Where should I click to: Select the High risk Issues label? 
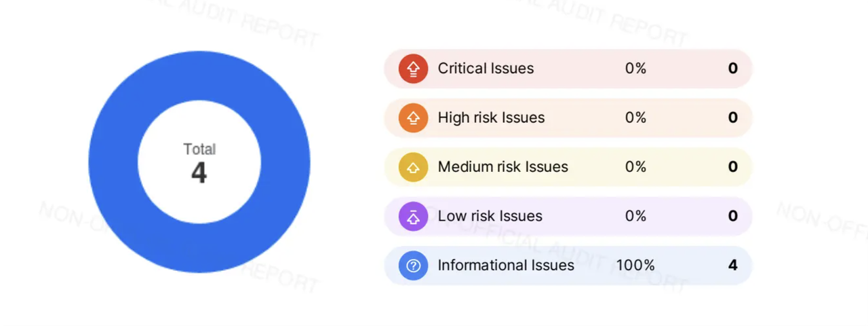[x=491, y=118]
